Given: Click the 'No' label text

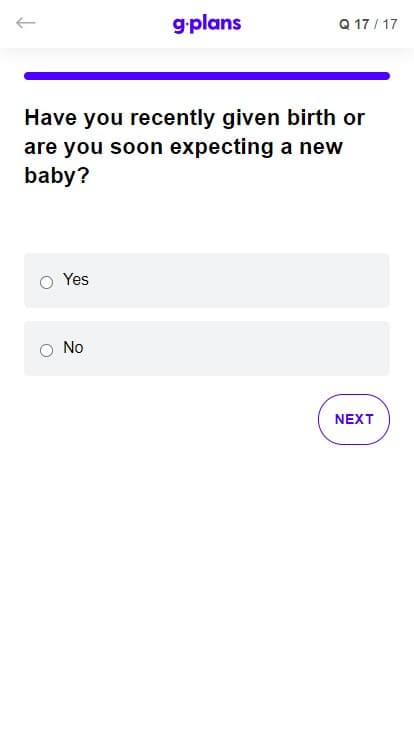Looking at the screenshot, I should pos(73,347).
